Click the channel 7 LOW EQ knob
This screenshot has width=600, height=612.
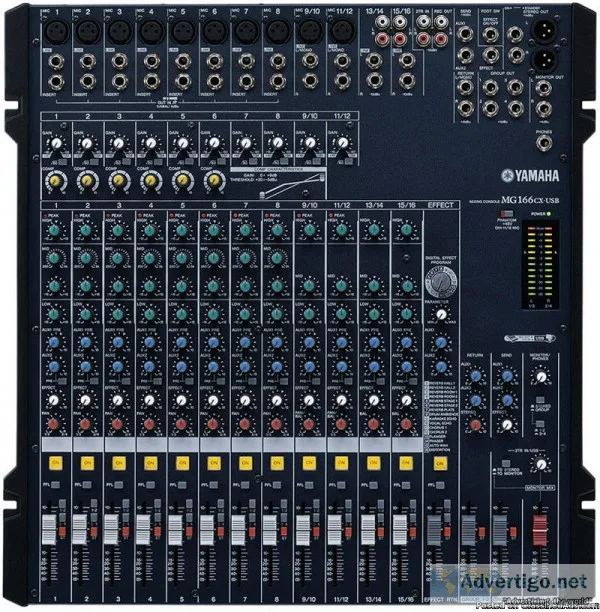click(245, 314)
